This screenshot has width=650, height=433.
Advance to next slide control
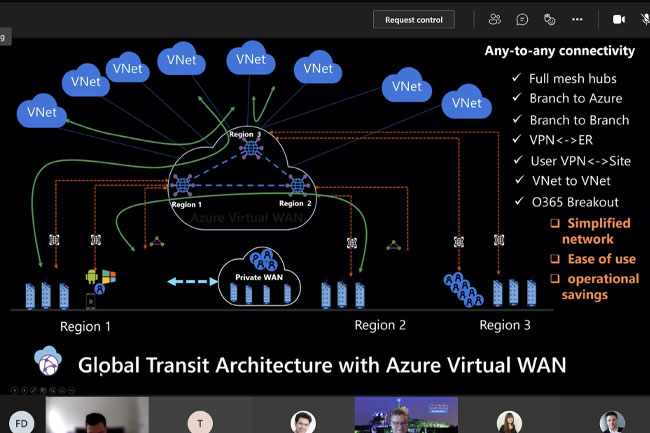pyautogui.click(x=24, y=390)
